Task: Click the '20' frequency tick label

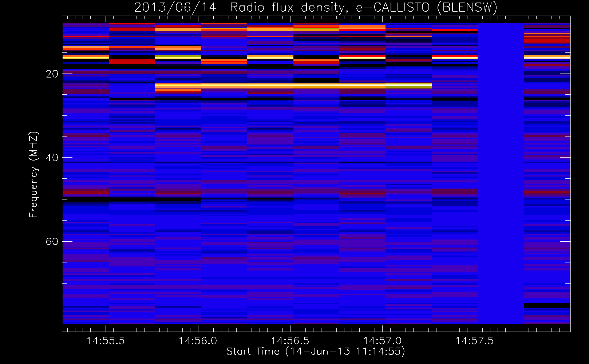Action: tap(52, 74)
